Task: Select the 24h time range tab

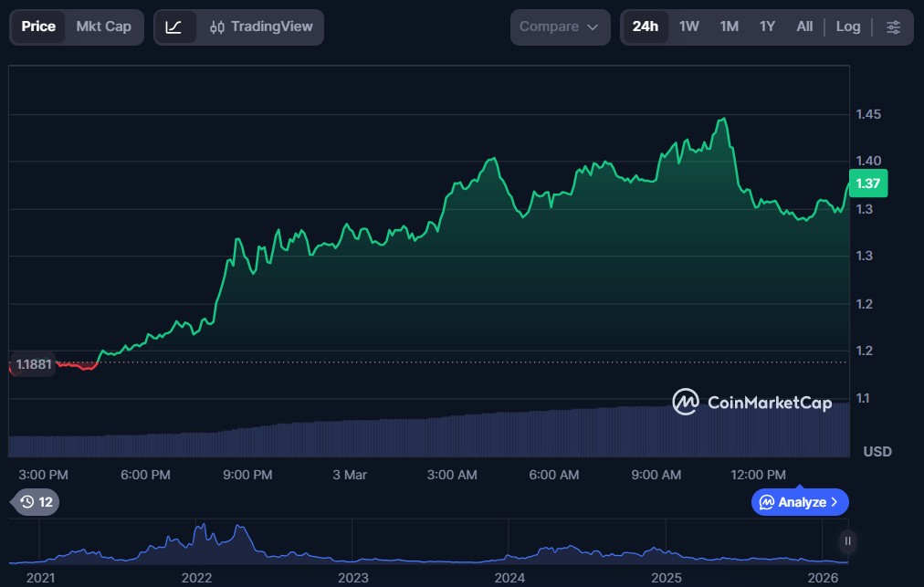Action: click(646, 27)
